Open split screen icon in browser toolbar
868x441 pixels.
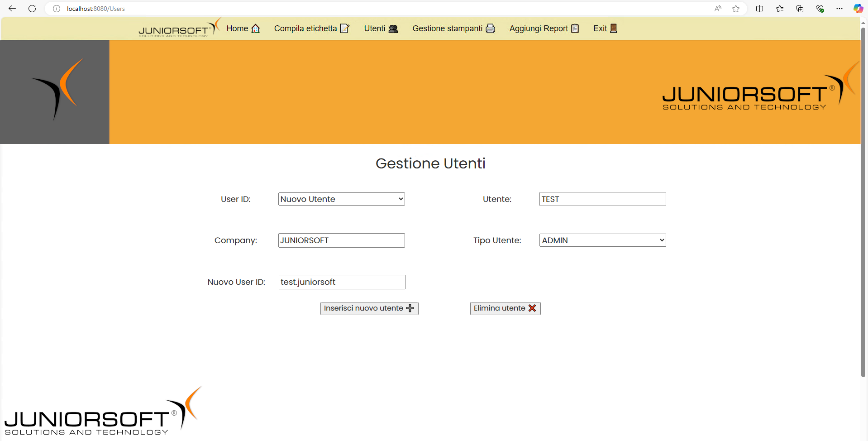(760, 9)
